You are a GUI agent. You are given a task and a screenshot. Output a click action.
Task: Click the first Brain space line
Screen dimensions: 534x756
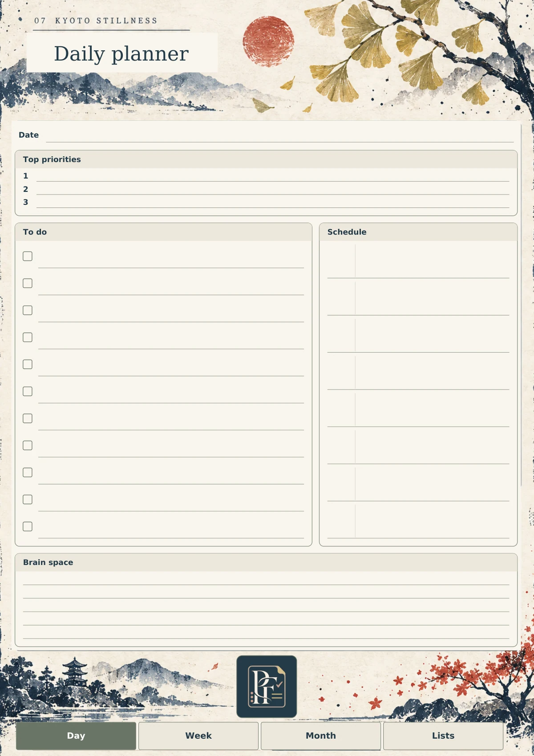[266, 579]
